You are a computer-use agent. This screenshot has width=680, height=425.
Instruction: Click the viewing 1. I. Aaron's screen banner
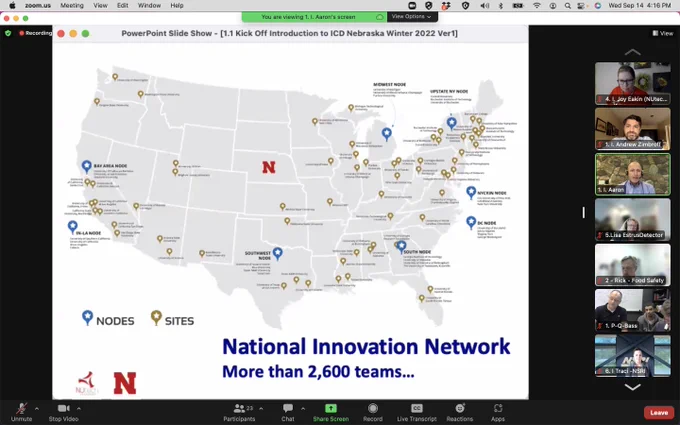(x=314, y=17)
